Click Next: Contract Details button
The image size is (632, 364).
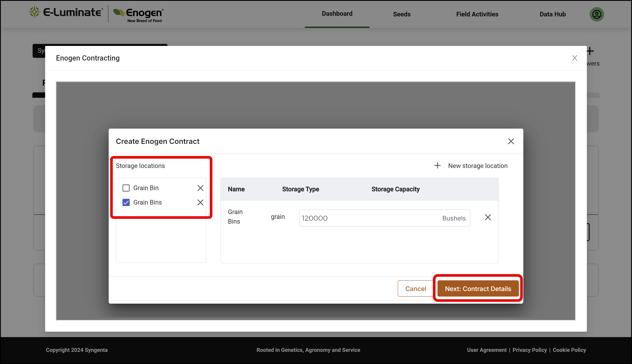[478, 289]
